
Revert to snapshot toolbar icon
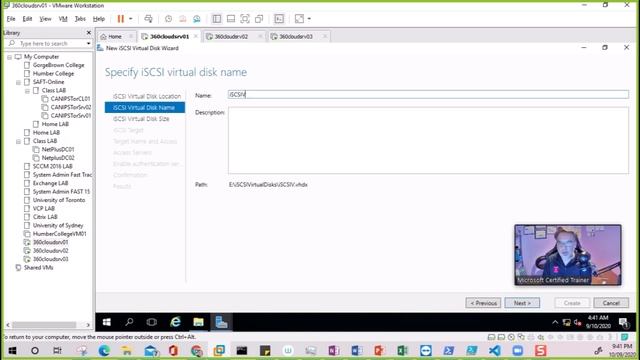point(182,19)
